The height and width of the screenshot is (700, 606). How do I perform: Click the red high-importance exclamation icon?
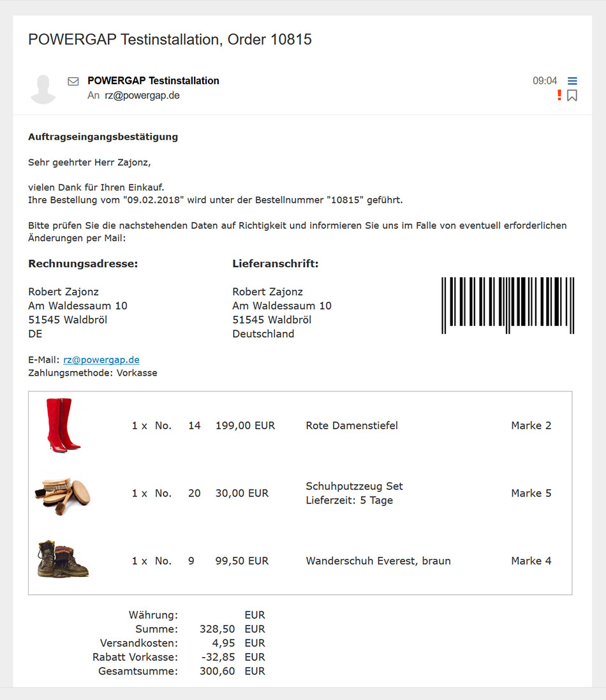click(x=559, y=95)
